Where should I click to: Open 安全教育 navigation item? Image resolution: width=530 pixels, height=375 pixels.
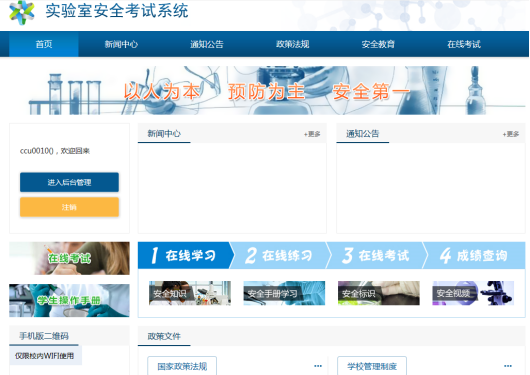(378, 44)
